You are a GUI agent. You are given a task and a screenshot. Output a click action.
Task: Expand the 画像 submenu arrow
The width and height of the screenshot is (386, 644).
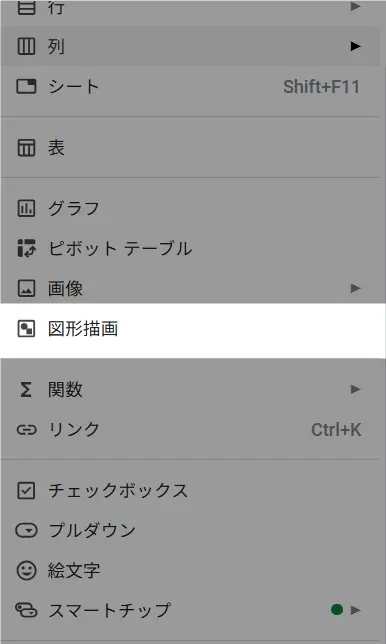tap(356, 288)
